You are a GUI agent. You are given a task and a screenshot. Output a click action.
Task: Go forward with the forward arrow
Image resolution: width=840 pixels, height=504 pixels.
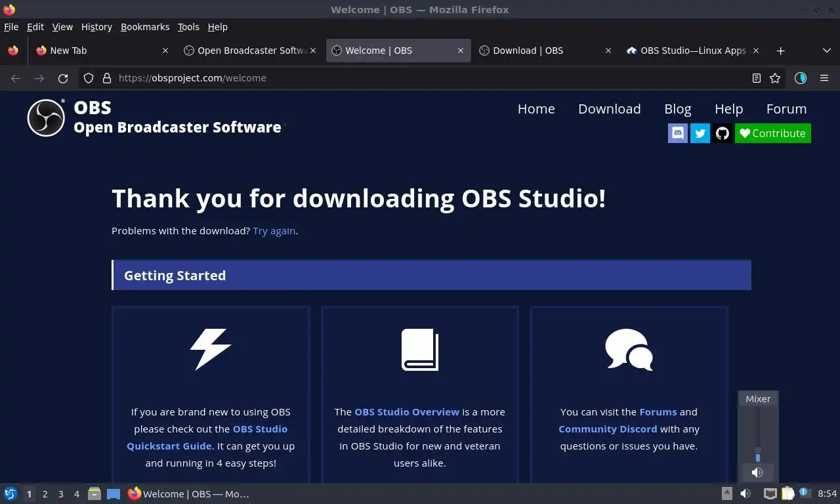tap(39, 78)
